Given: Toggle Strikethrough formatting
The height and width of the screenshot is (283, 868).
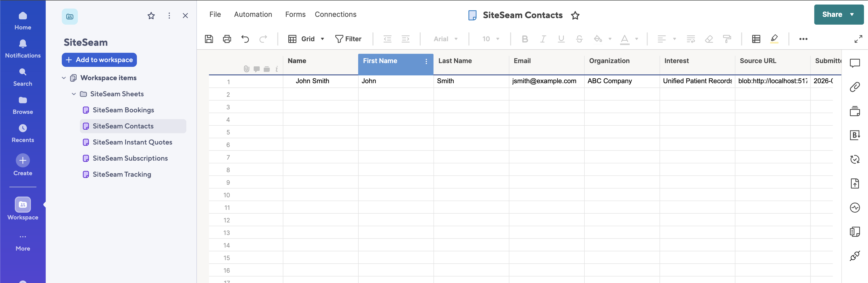Looking at the screenshot, I should (579, 39).
